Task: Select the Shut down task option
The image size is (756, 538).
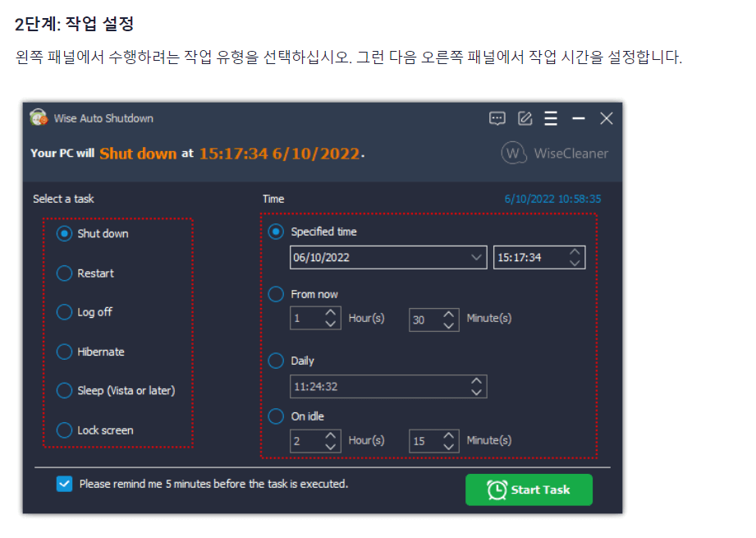Action: click(64, 233)
